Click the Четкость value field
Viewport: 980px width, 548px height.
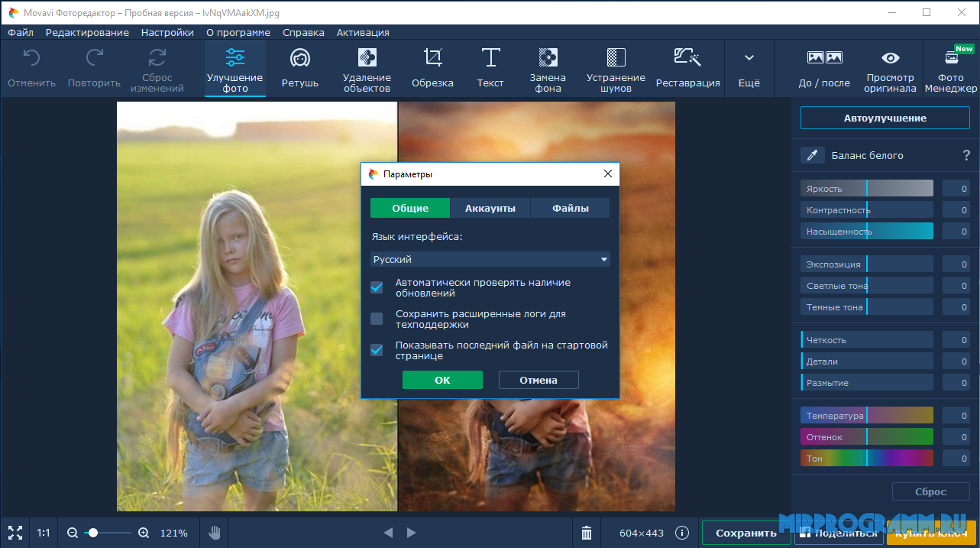coord(956,339)
